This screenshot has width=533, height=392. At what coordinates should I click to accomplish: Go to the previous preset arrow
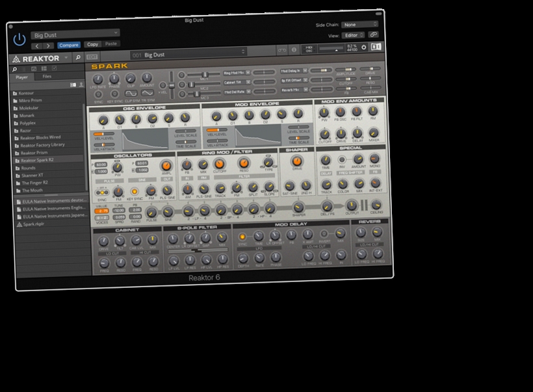[37, 46]
